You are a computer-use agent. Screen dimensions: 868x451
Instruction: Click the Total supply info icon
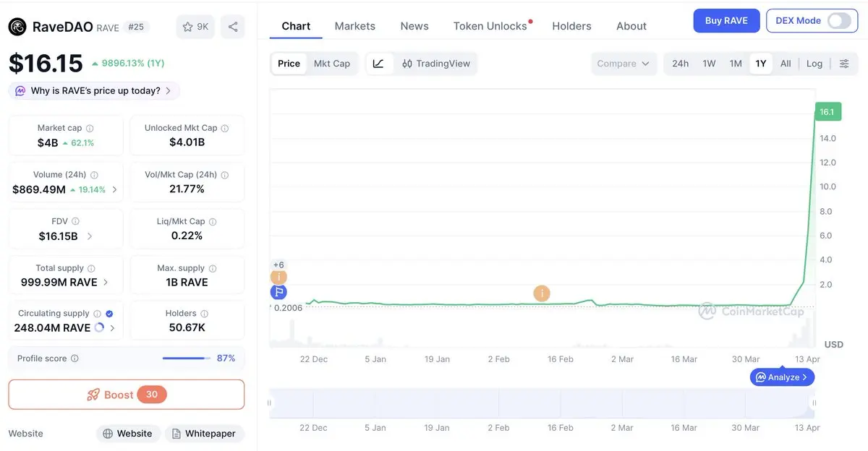coord(91,268)
